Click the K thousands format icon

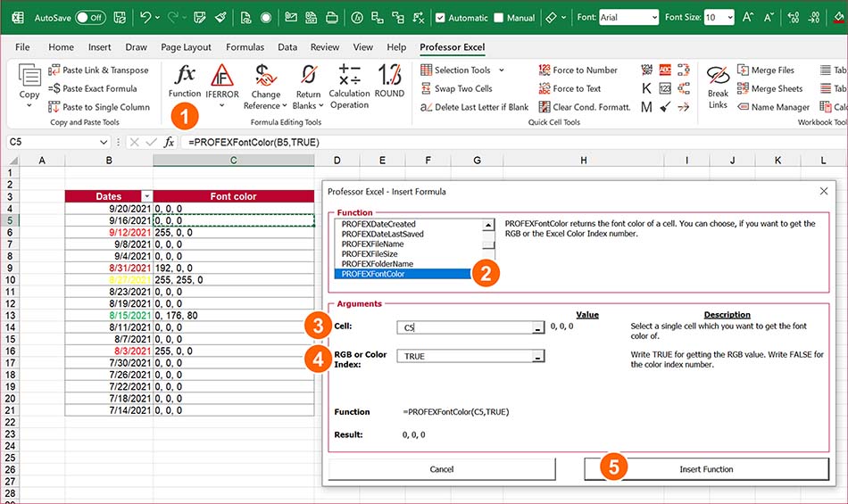[x=646, y=88]
